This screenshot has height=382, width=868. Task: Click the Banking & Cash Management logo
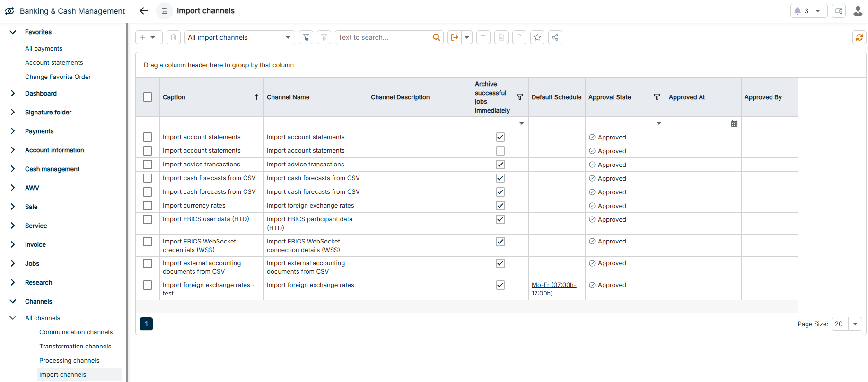(9, 11)
